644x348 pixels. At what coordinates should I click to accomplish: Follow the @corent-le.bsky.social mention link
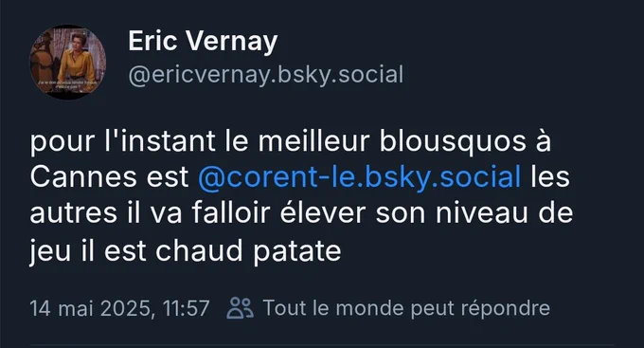[x=359, y=177]
